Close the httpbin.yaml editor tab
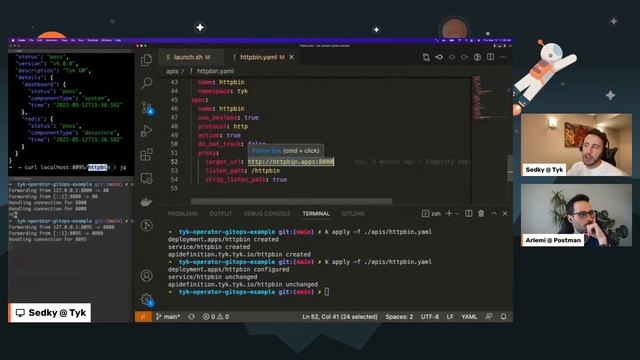 (x=291, y=57)
